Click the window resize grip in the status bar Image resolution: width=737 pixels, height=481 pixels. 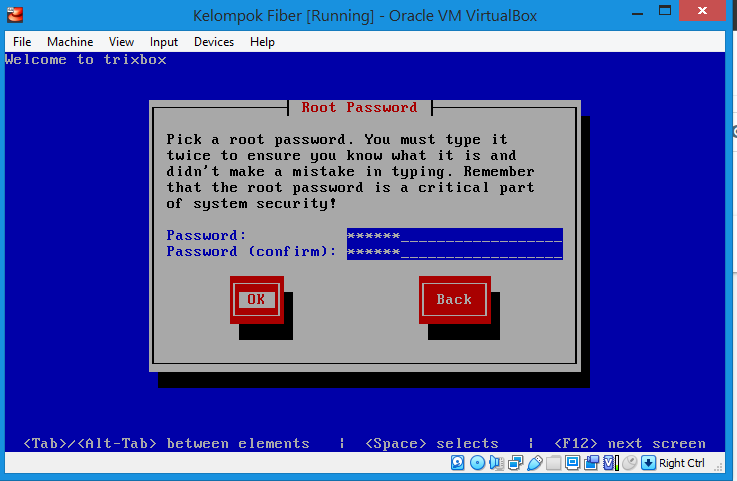pos(719,467)
